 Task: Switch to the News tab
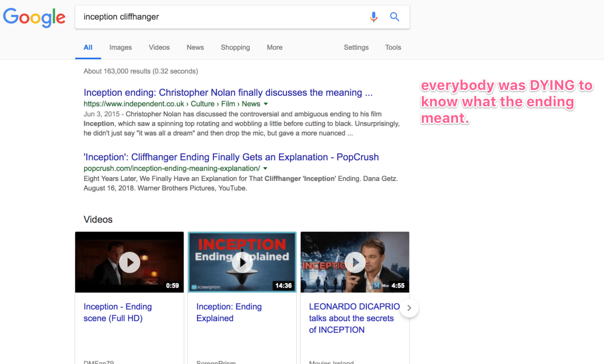(195, 48)
